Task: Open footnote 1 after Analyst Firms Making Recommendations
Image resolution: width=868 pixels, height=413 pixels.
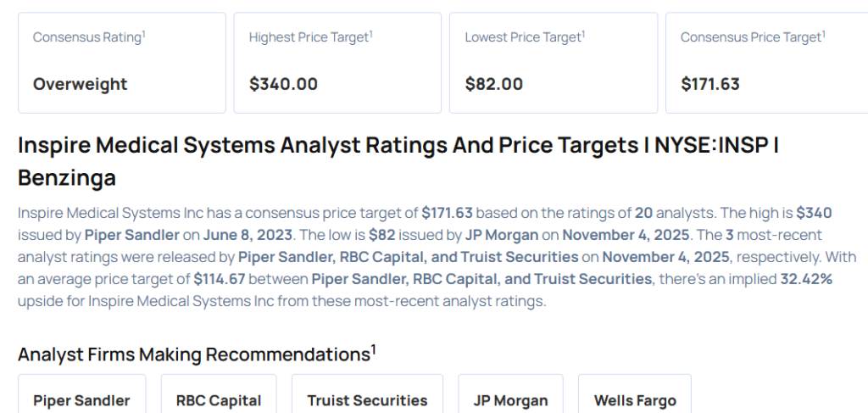Action: tap(373, 349)
